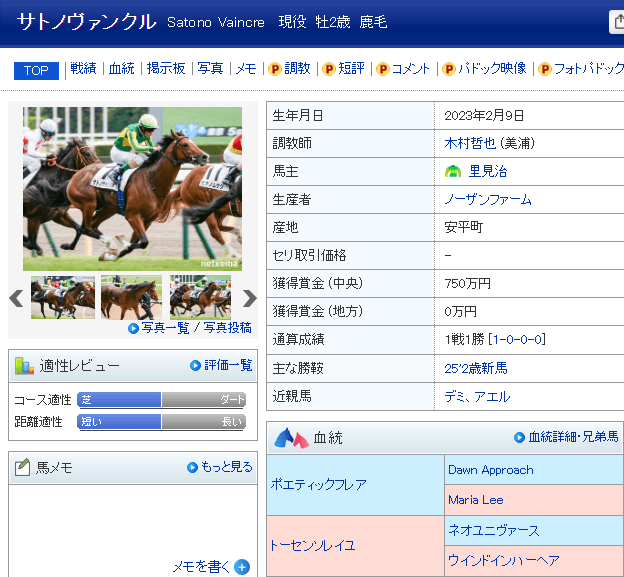This screenshot has width=624, height=577.
Task: Click the blue plus icon beside メモを書く
Action: pos(242,567)
